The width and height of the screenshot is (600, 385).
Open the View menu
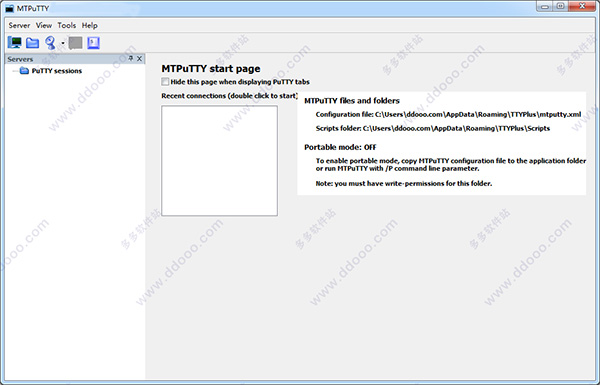point(44,25)
